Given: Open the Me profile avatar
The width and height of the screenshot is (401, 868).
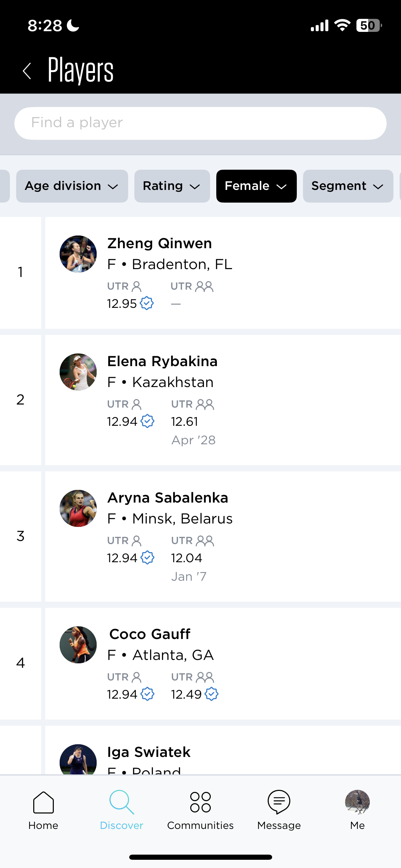Looking at the screenshot, I should [x=357, y=802].
